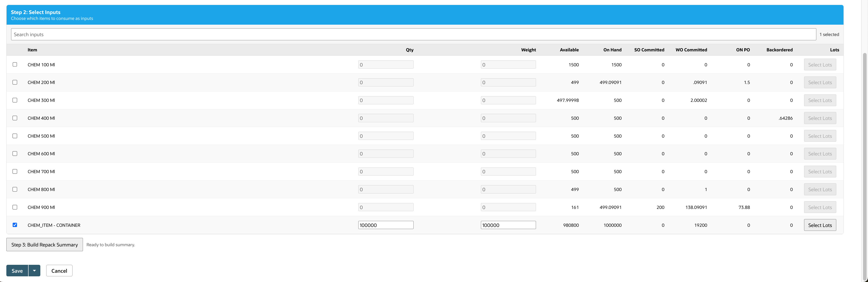The height and width of the screenshot is (282, 868).
Task: Enable the CHEM 700 Ml checkbox
Action: [x=15, y=171]
